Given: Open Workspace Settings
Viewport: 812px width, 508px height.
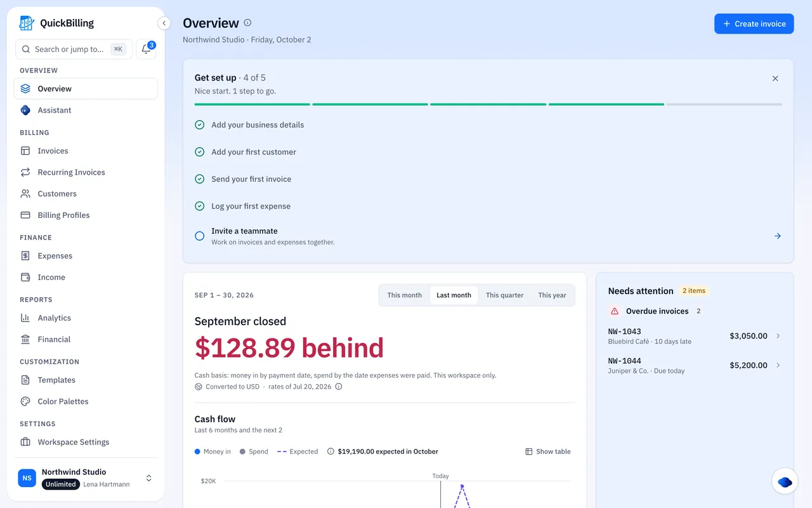Looking at the screenshot, I should click(x=86, y=442).
